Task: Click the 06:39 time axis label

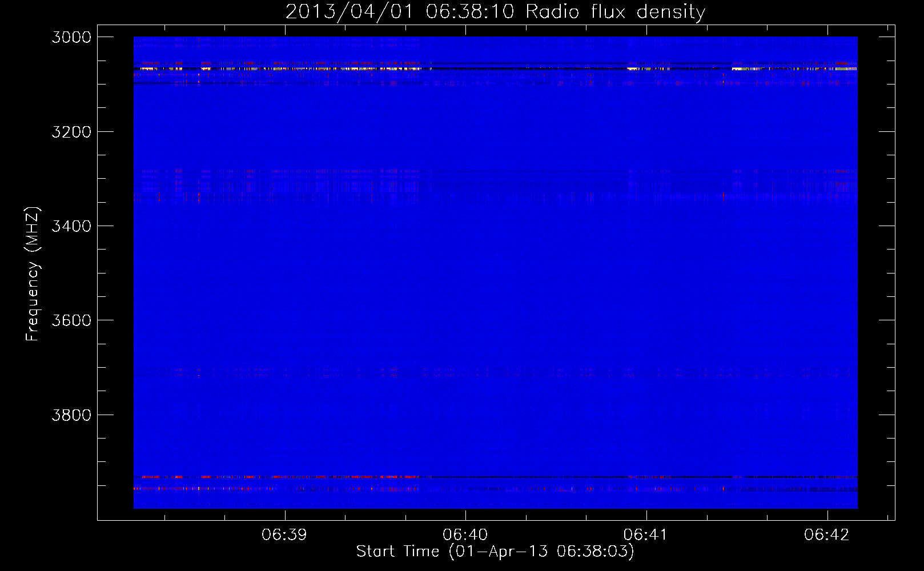Action: pyautogui.click(x=284, y=534)
